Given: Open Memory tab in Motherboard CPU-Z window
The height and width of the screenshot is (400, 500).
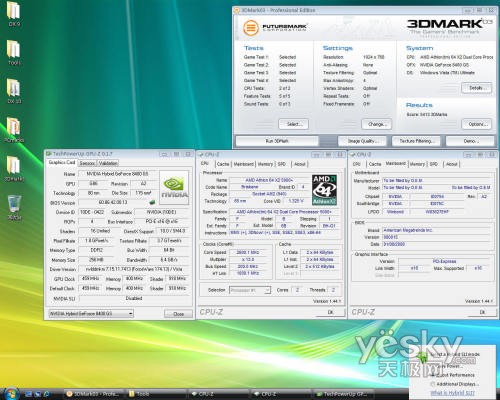Looking at the screenshot, I should [x=417, y=164].
